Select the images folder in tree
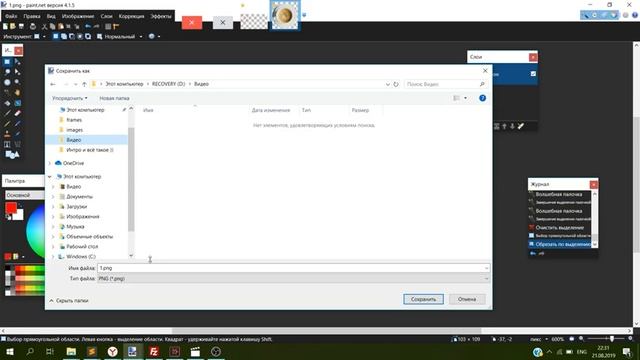The image size is (640, 360). coord(74,130)
